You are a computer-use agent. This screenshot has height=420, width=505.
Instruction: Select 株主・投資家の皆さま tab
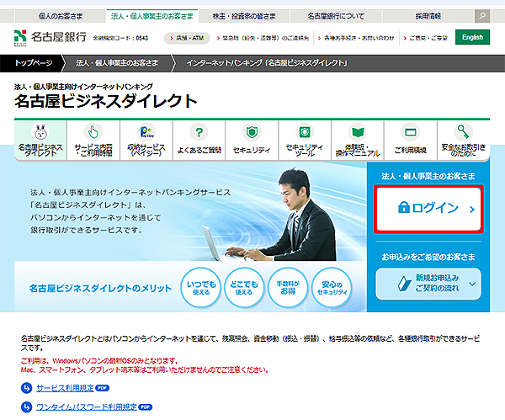click(247, 15)
